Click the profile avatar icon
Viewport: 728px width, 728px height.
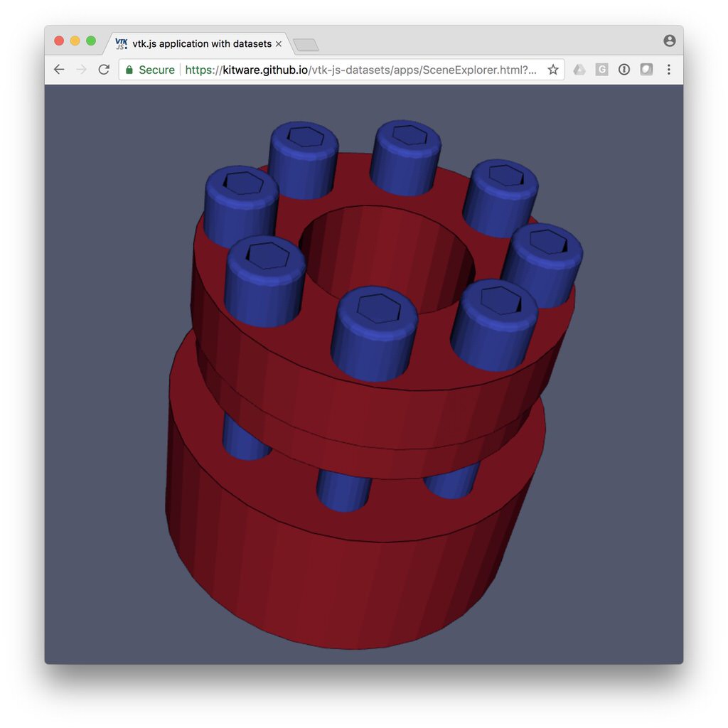pos(669,41)
